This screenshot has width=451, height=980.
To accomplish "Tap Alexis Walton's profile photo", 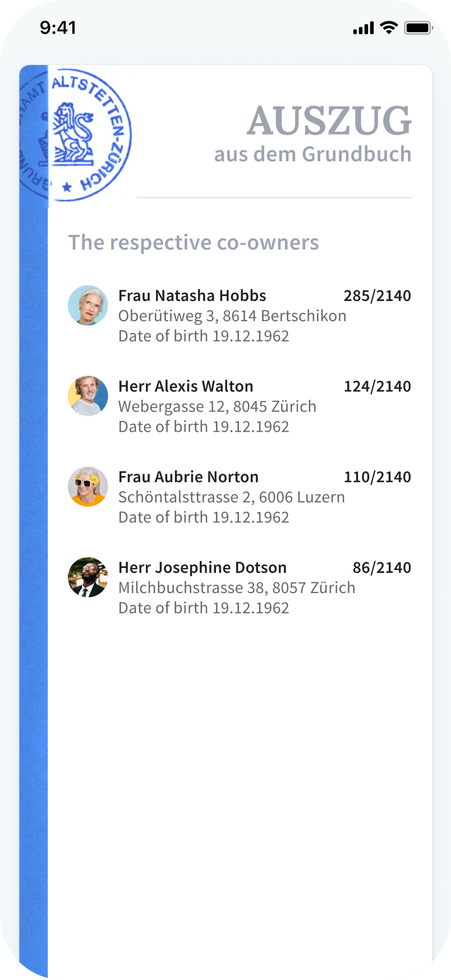I will coord(88,396).
